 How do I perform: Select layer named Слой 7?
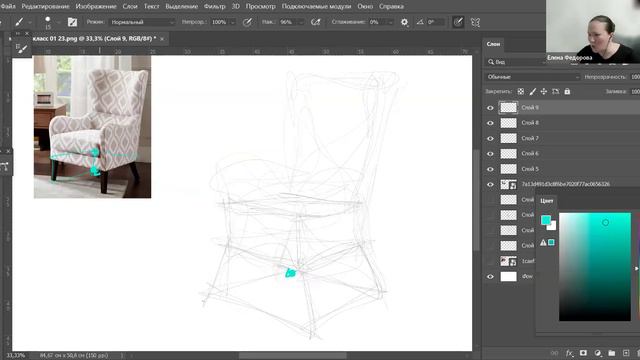[530, 138]
